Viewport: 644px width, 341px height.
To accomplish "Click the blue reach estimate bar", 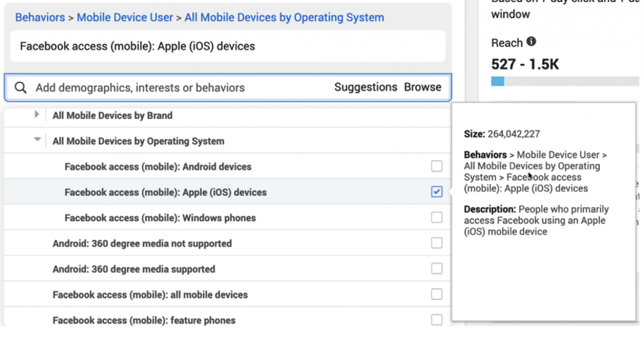I will pos(497,81).
